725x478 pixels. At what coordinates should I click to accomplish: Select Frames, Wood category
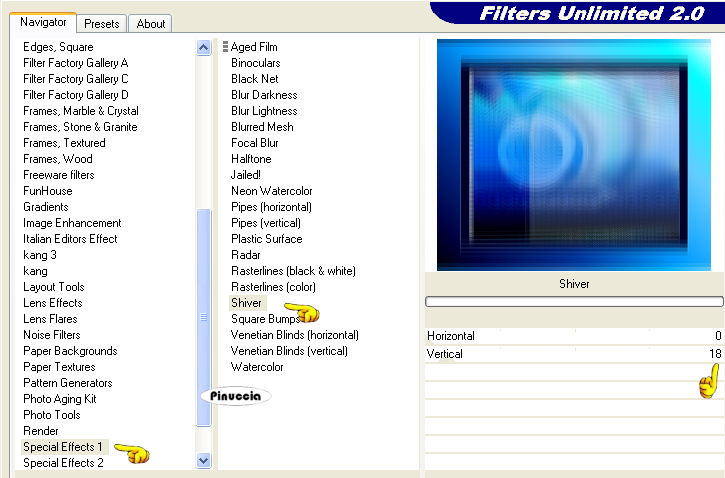pyautogui.click(x=58, y=159)
